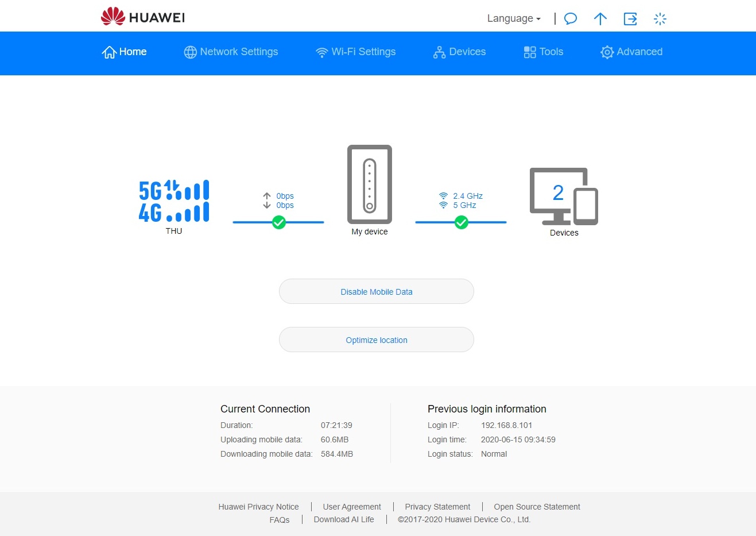
Task: Click the 5 GHz Wi-Fi icon
Action: click(x=443, y=205)
